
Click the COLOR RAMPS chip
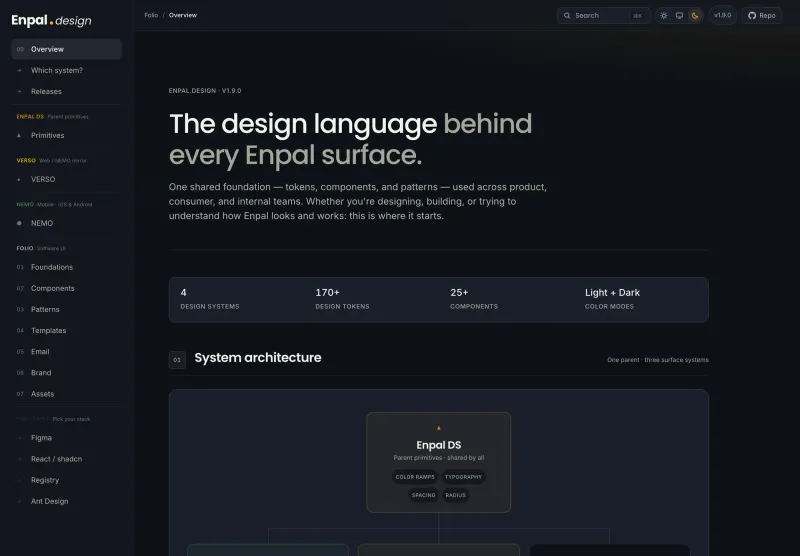tap(415, 477)
